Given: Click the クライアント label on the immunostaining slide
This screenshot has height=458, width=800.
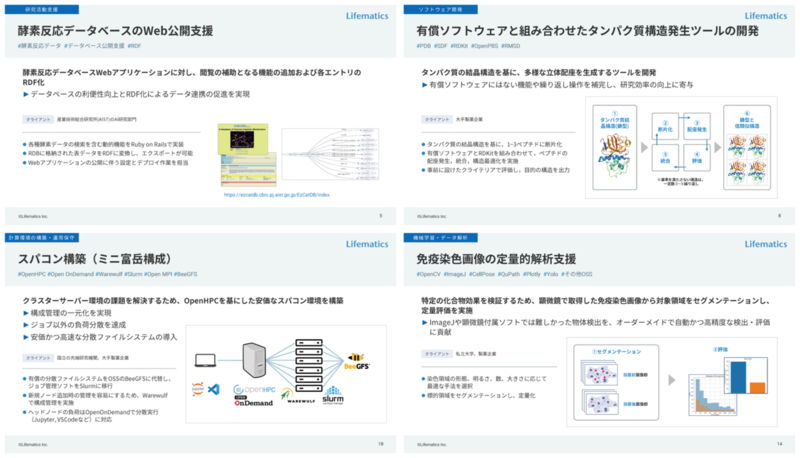Looking at the screenshot, I should [437, 354].
